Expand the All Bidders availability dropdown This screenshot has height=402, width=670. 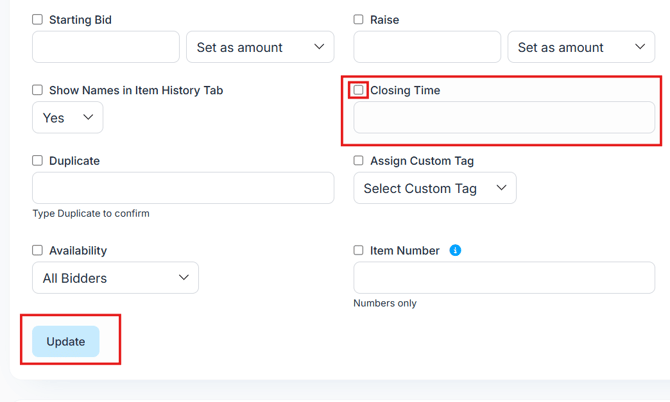pos(115,278)
